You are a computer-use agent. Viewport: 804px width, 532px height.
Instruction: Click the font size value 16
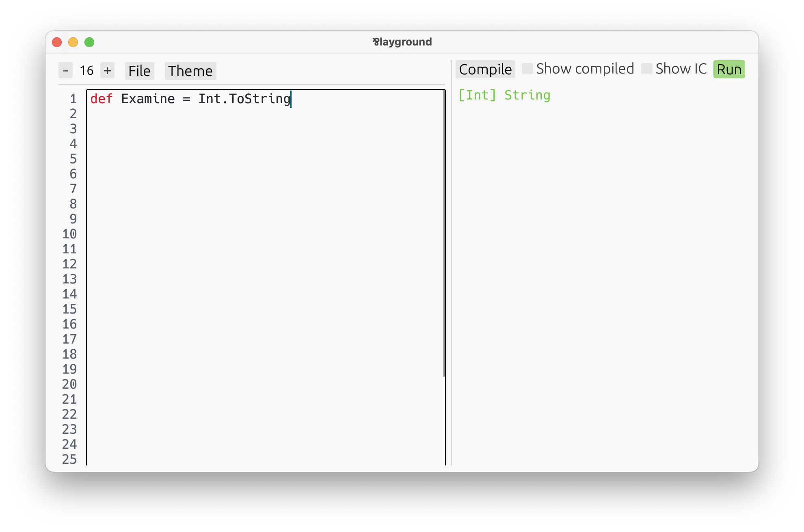tap(86, 71)
